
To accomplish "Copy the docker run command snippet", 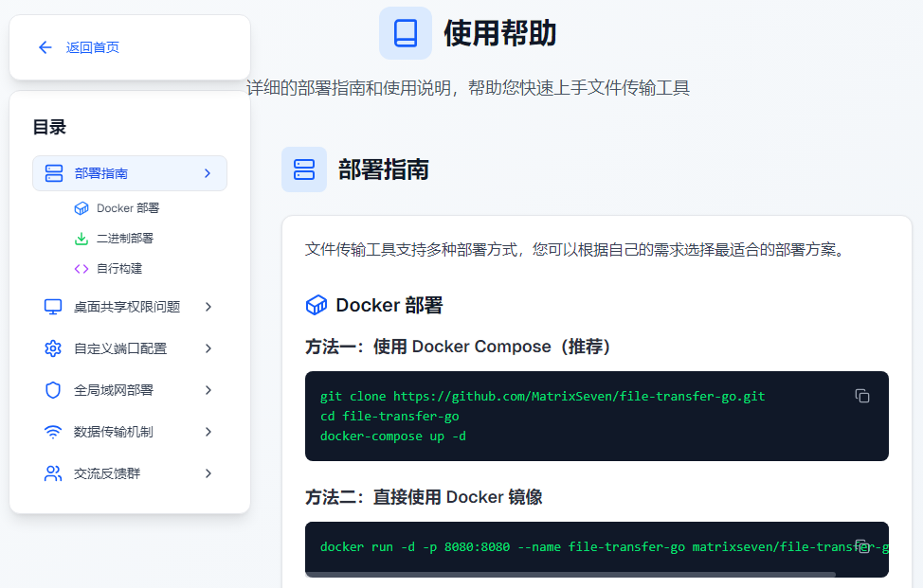I will point(862,545).
